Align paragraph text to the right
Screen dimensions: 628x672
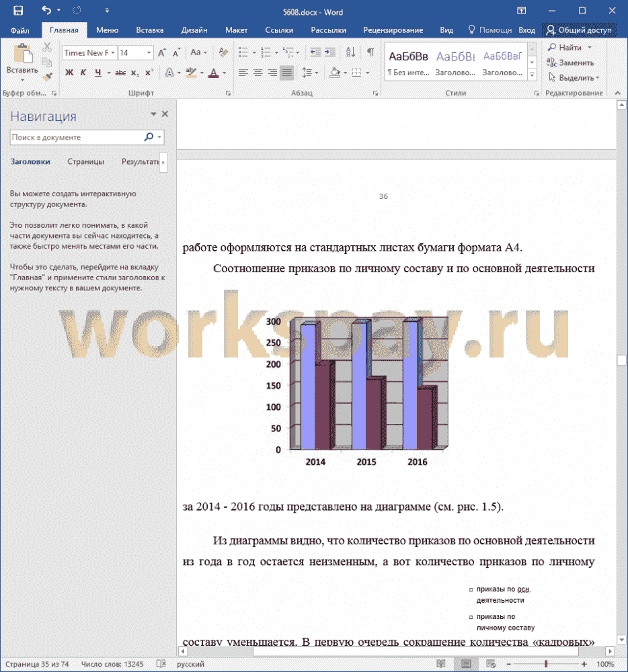pyautogui.click(x=272, y=73)
